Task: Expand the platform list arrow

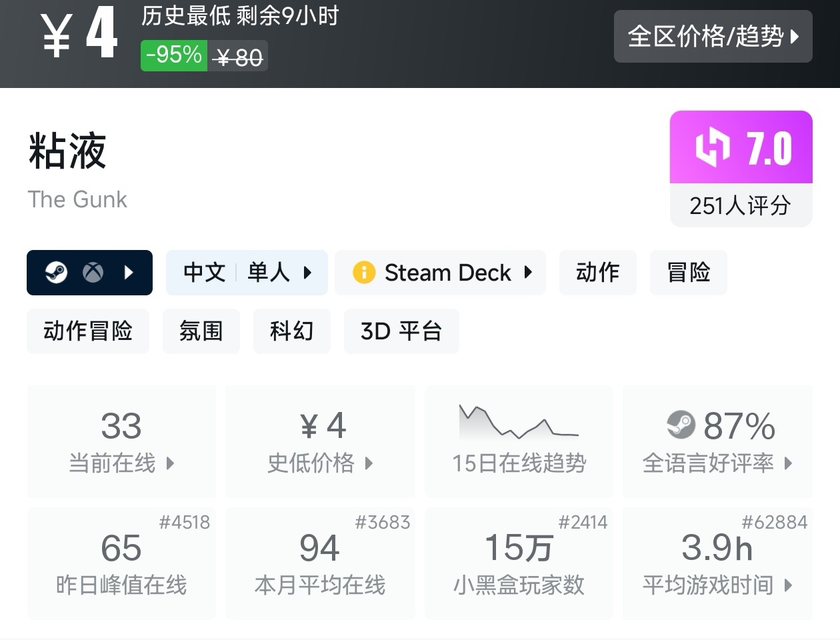Action: tap(129, 273)
